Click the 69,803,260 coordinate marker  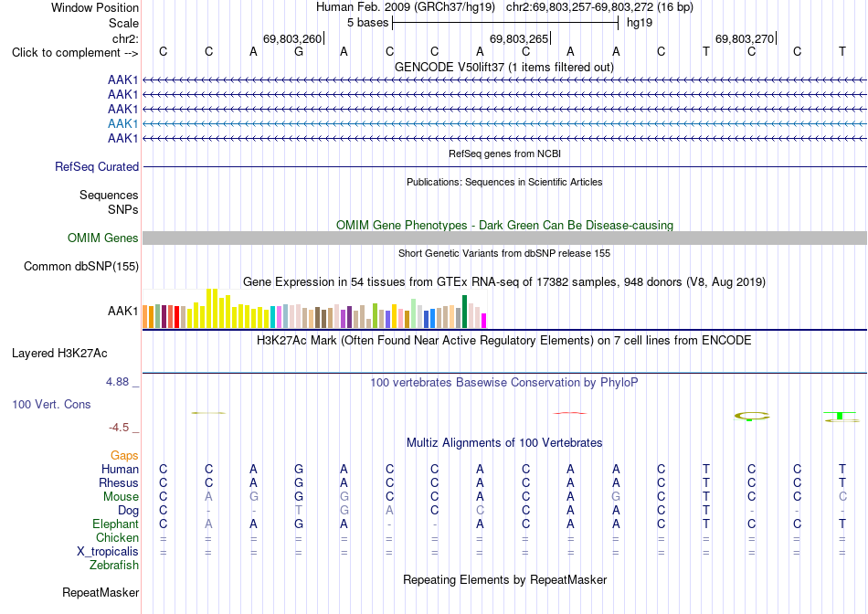pos(292,38)
